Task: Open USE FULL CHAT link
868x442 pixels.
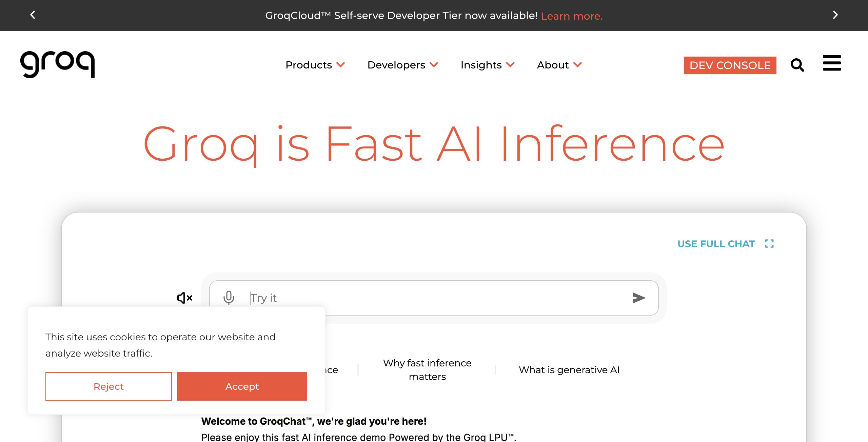Action: pos(716,244)
